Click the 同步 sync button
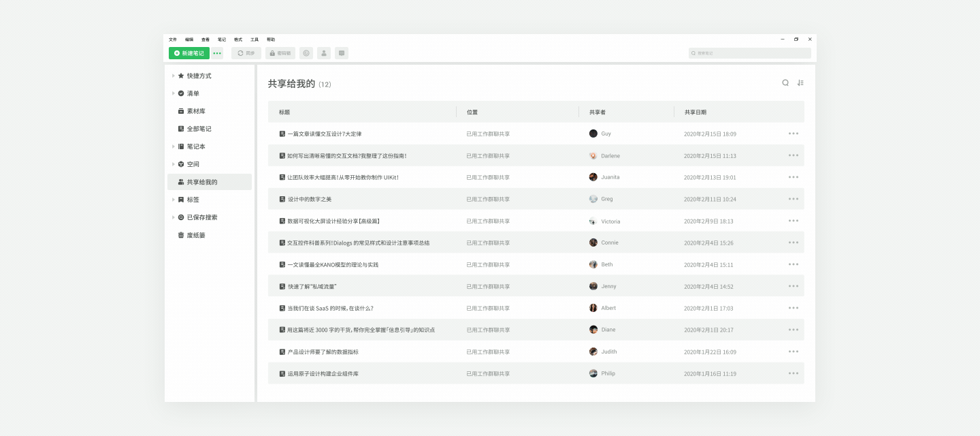The image size is (980, 436). click(246, 53)
